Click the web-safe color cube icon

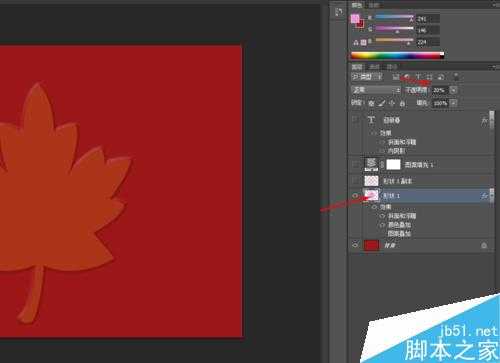tap(364, 42)
